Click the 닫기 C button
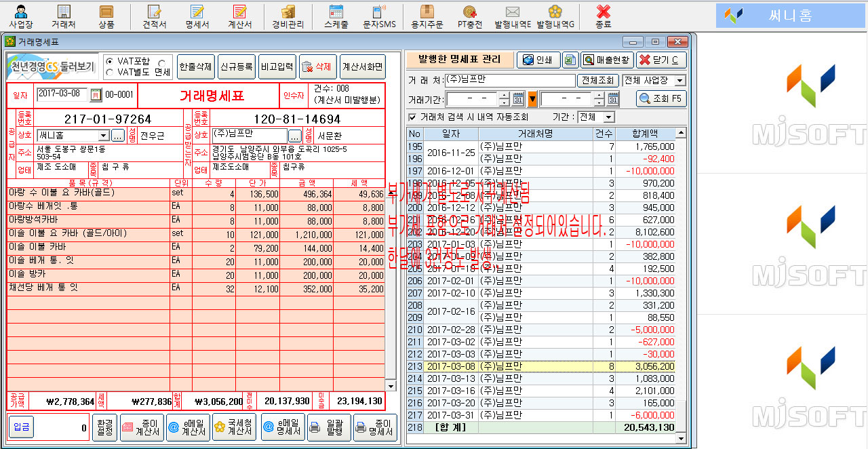This screenshot has height=449, width=868. [x=661, y=60]
